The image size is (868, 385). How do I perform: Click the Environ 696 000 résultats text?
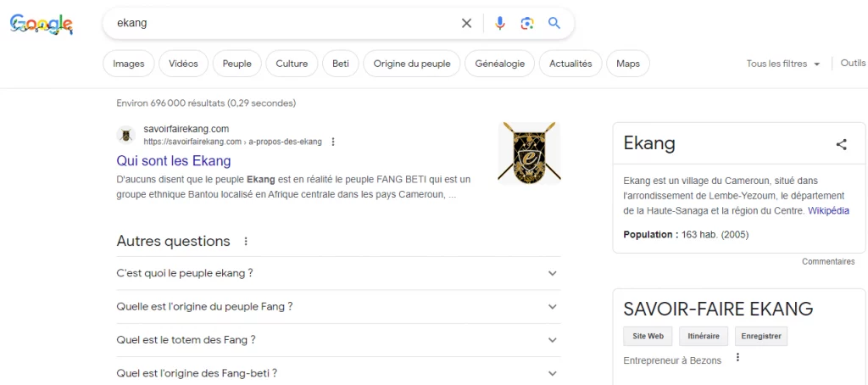click(x=206, y=103)
